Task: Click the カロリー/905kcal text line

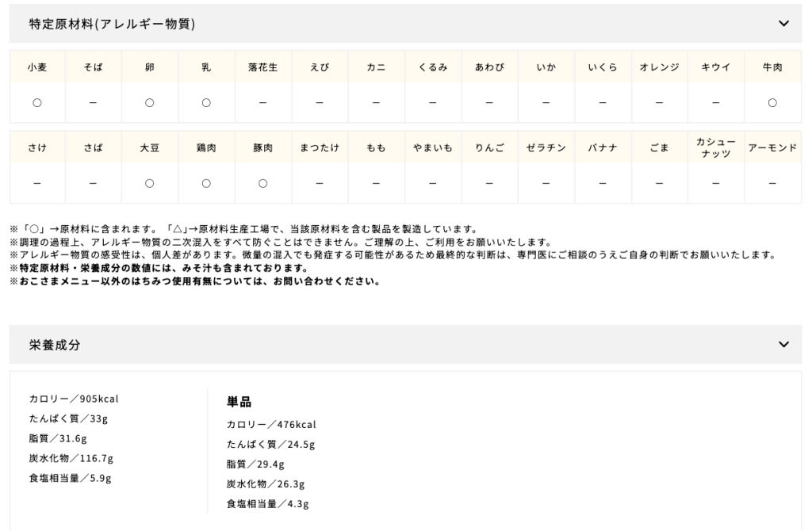Action: (x=74, y=399)
